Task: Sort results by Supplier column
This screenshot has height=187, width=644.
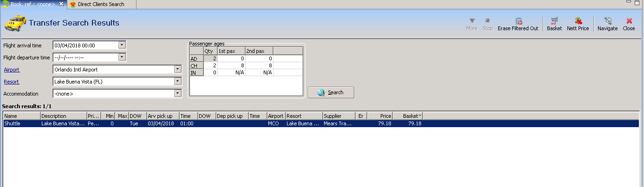Action: coord(339,116)
